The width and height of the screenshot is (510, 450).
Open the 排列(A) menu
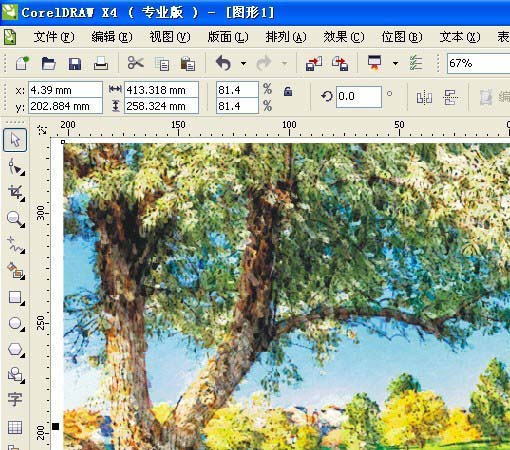(x=286, y=37)
